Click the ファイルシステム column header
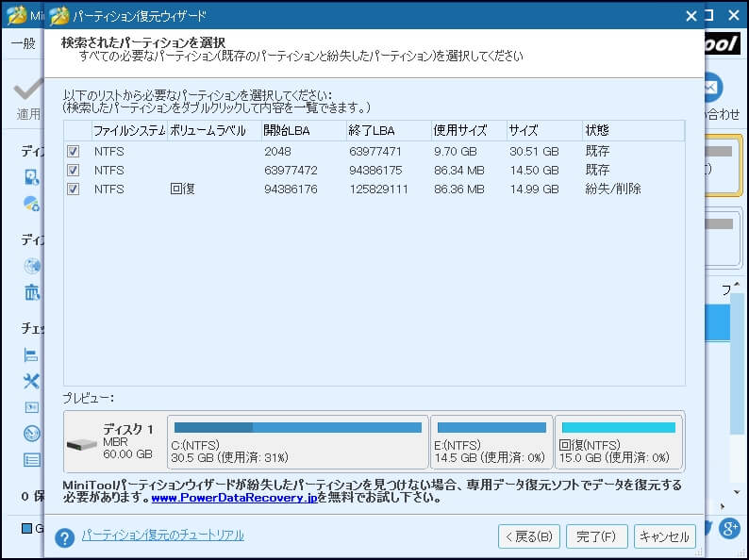 (129, 130)
